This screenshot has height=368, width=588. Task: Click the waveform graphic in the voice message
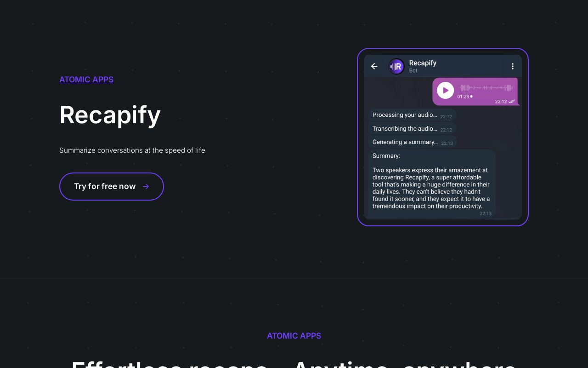486,87
